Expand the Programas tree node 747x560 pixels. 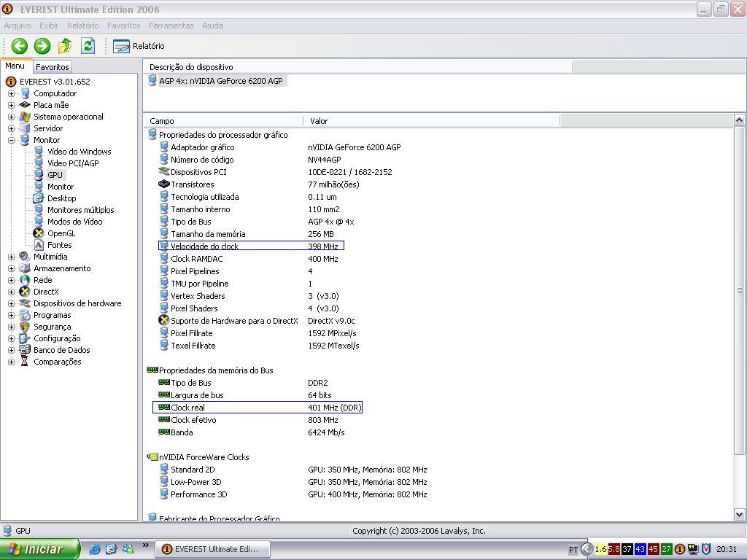pyautogui.click(x=11, y=315)
